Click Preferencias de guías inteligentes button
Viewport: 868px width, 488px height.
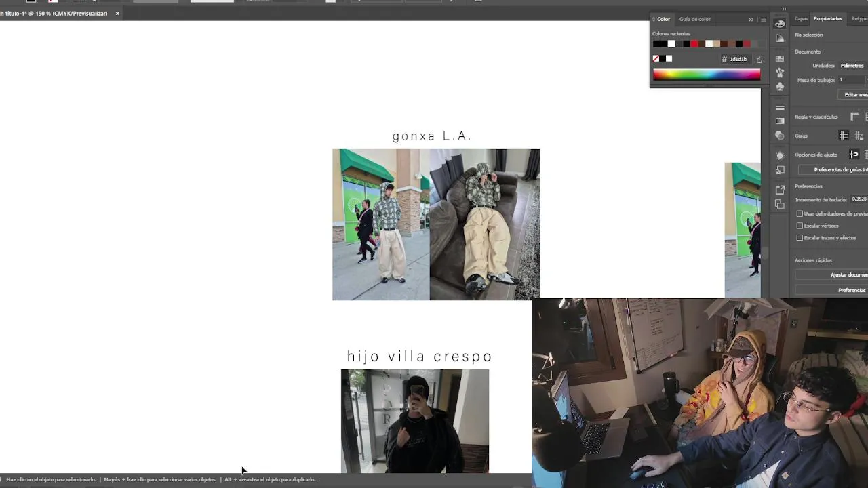pos(833,169)
